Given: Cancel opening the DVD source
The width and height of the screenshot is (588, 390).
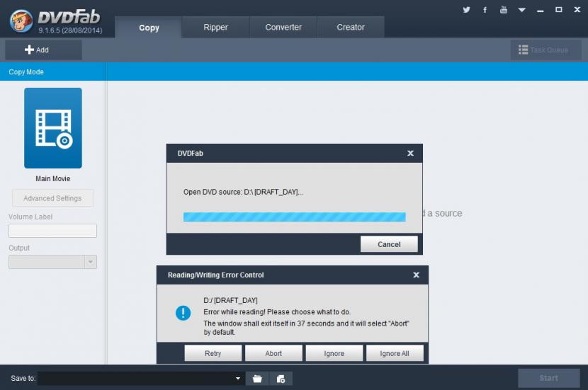Looking at the screenshot, I should [389, 244].
